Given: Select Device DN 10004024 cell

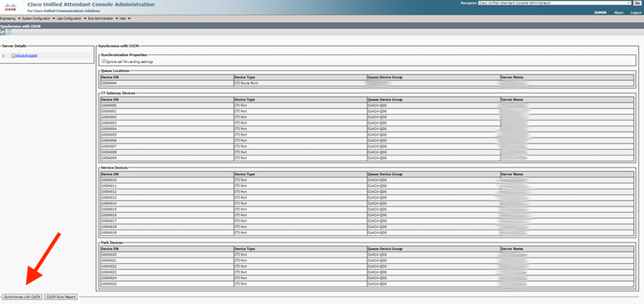Looking at the screenshot, I should pos(167,278).
